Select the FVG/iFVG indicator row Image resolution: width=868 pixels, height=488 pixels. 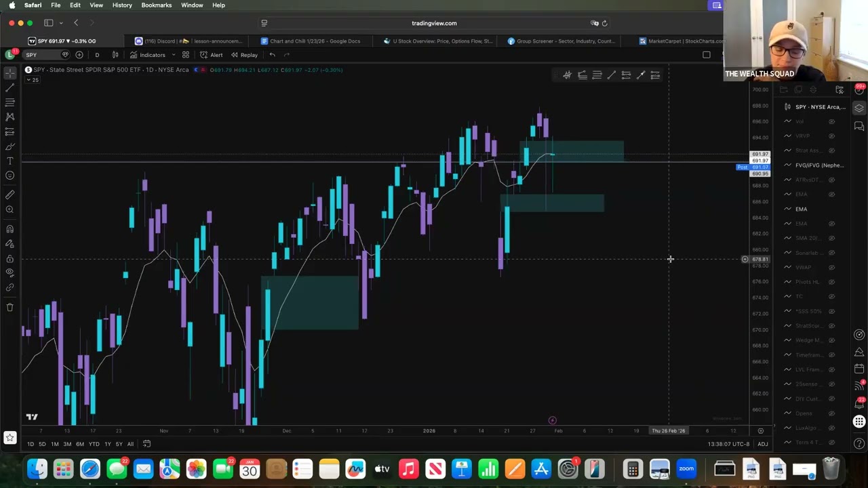[812, 165]
